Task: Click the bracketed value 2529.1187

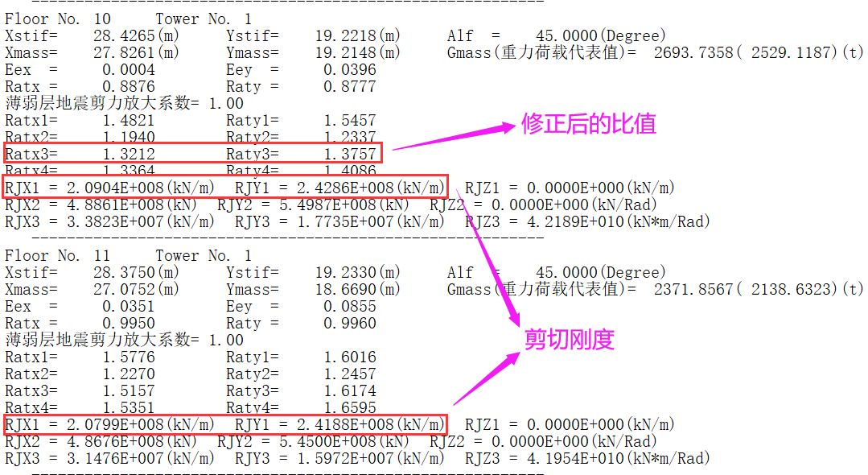Action: click(791, 52)
